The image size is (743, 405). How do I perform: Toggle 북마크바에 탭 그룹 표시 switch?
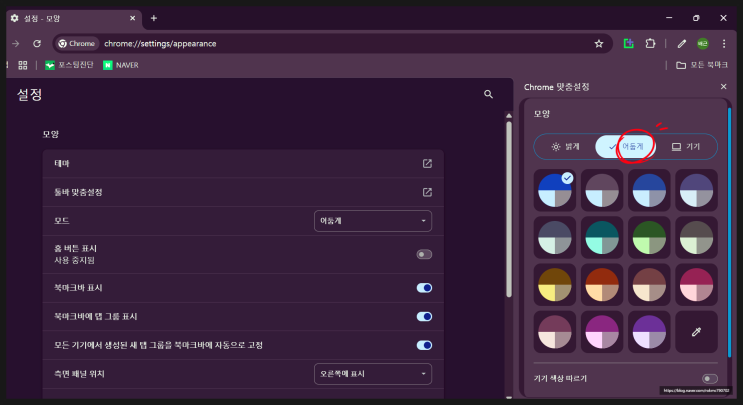click(424, 316)
